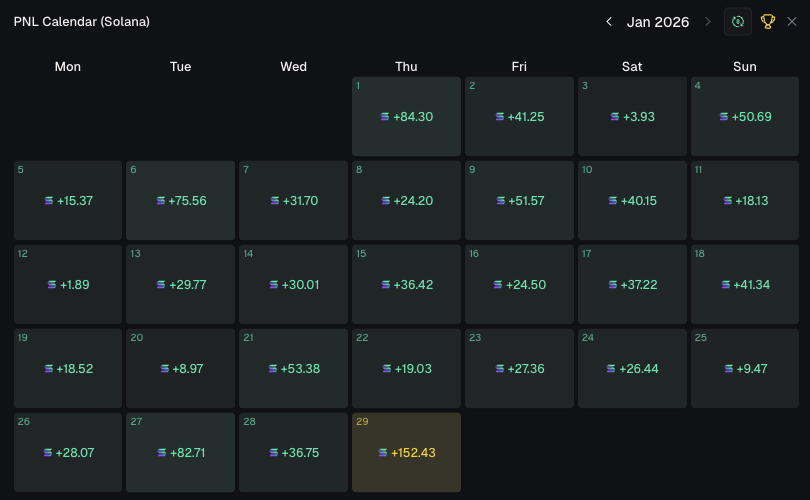This screenshot has height=500, width=810.
Task: Select the January 26 cell showing +28.07
Action: [x=68, y=452]
